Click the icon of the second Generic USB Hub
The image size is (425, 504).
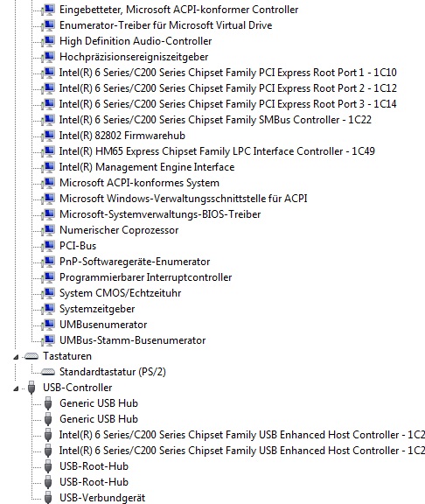point(48,419)
